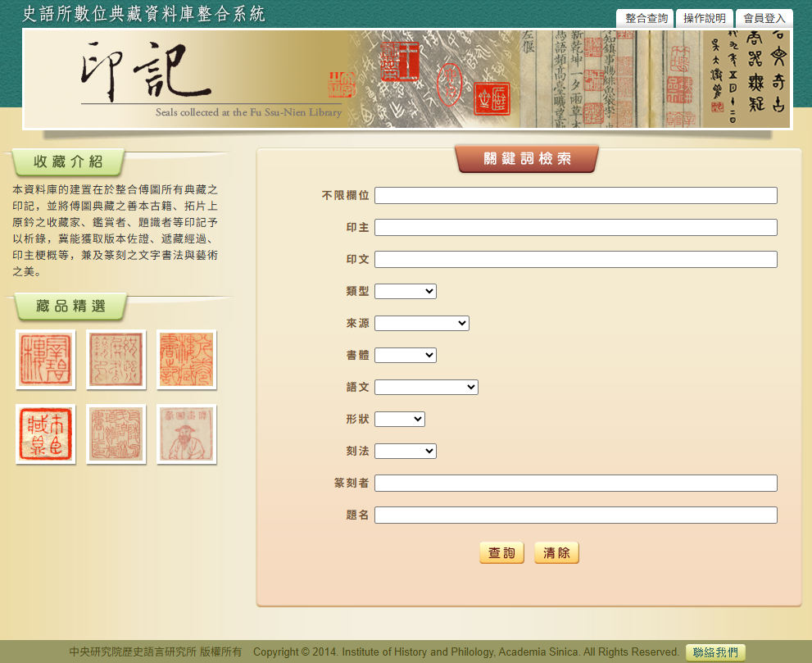Open the bold red seal thumbnail in bottom-left
812x663 pixels.
point(46,434)
